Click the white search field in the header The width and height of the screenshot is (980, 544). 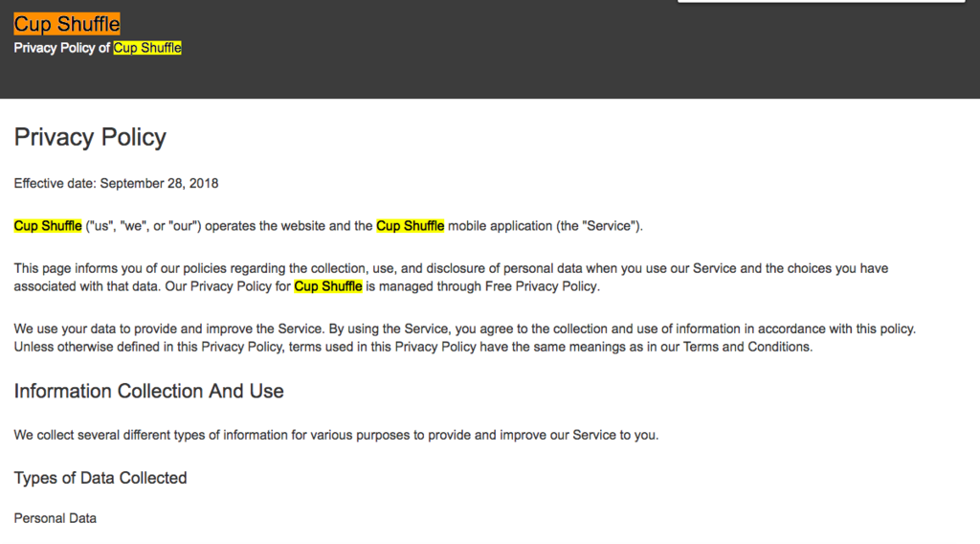(821, 1)
